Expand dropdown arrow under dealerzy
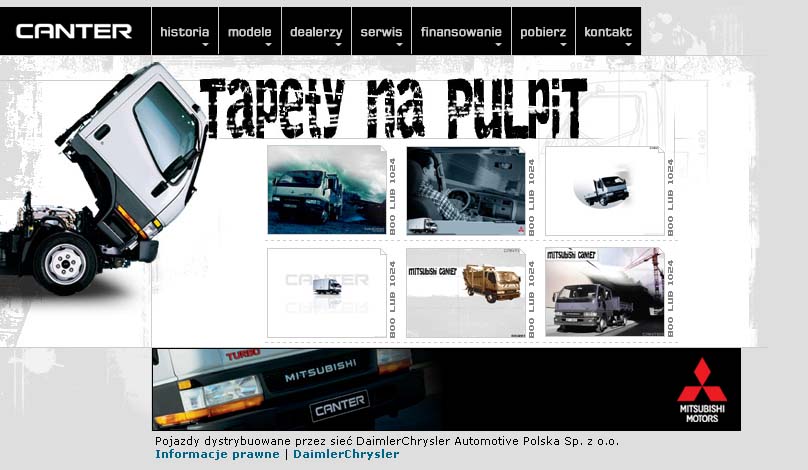Viewport: 808px width, 470px height. click(339, 45)
